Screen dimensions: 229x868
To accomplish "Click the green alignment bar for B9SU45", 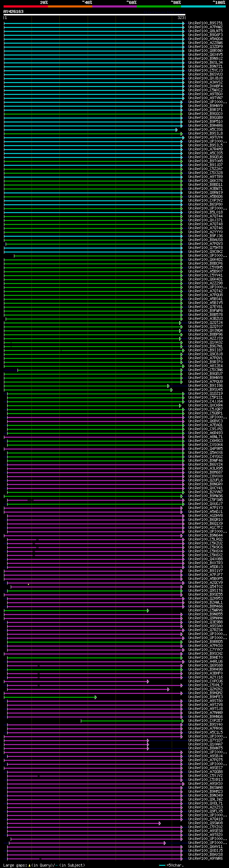I will coord(88,390).
